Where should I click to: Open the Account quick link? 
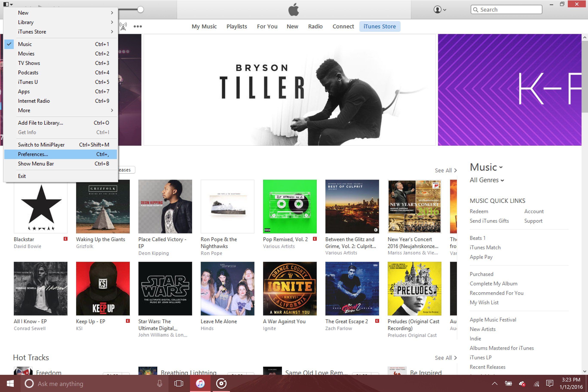(534, 211)
